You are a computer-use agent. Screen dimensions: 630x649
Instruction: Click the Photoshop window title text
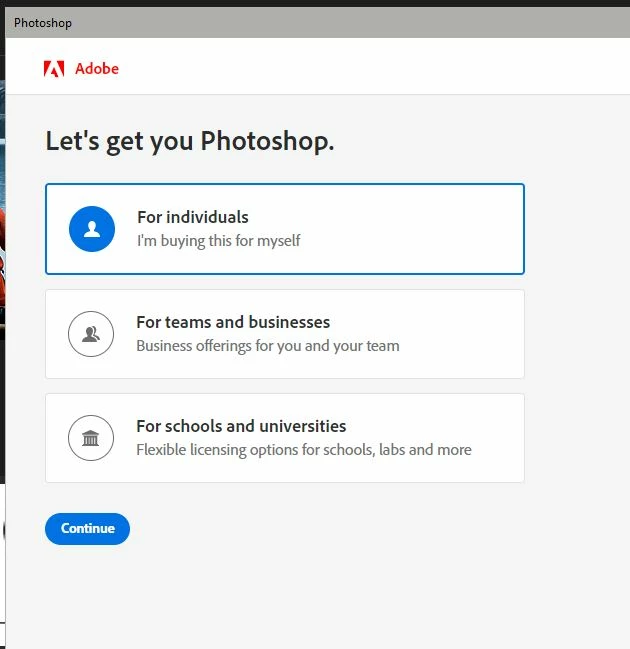coord(43,23)
